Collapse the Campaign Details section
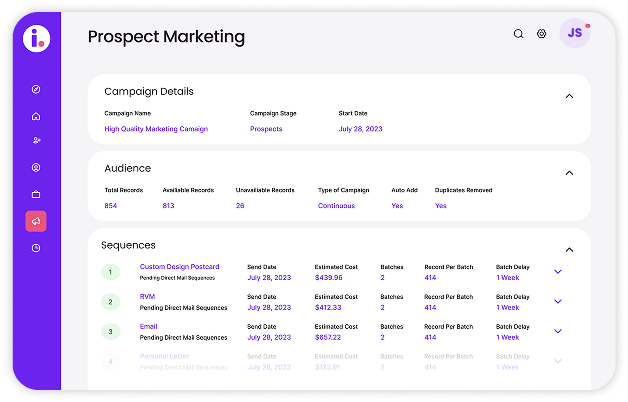 point(569,96)
